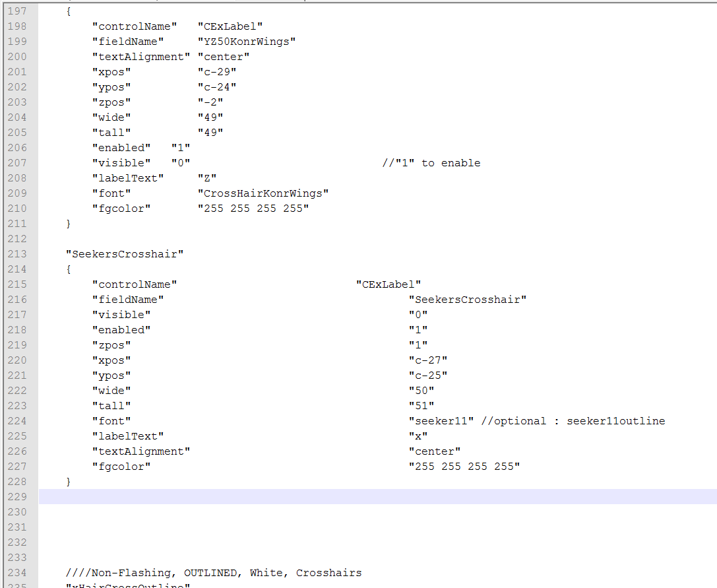
Task: Click "49" wide value on line 204
Action: click(210, 117)
